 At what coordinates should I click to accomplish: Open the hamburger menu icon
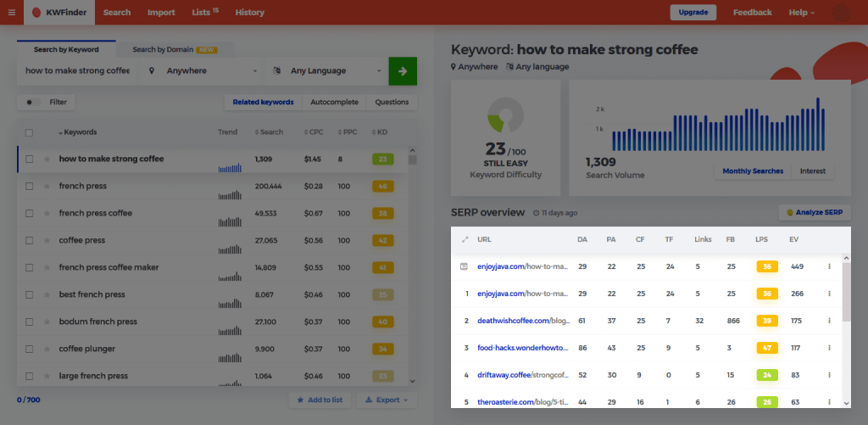11,13
